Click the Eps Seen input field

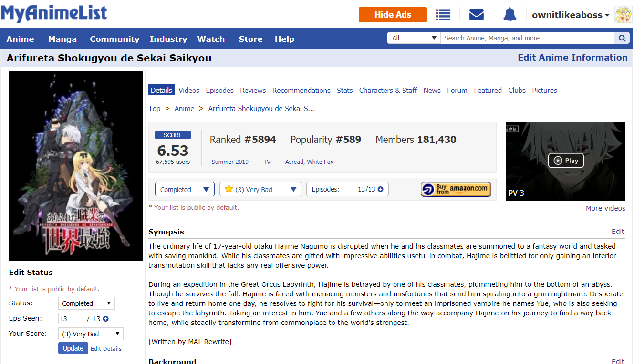coord(71,319)
